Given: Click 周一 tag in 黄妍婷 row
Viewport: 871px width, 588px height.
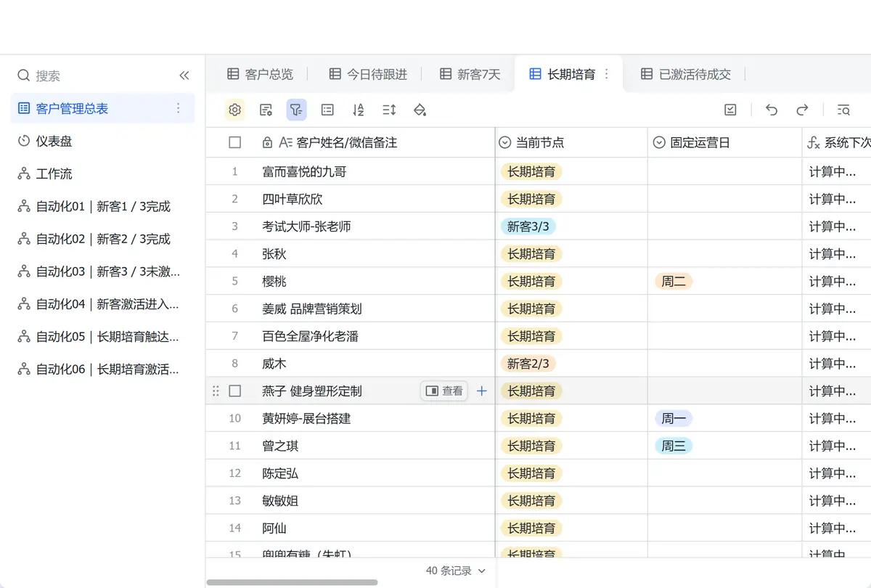Looking at the screenshot, I should point(674,419).
